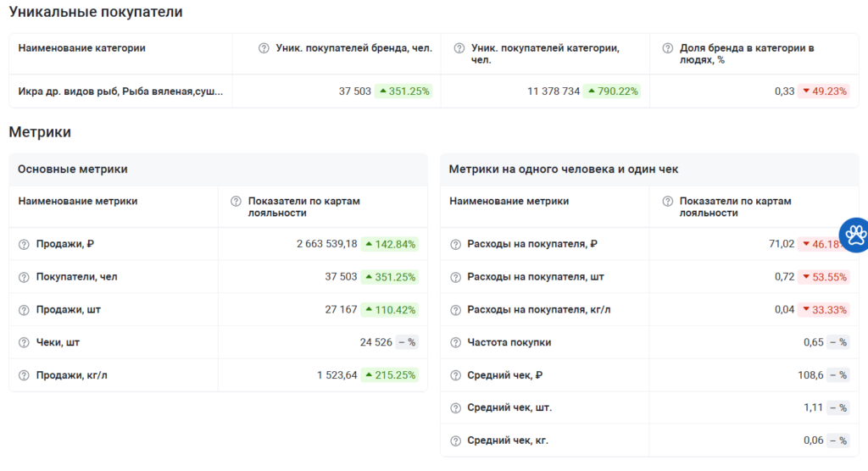
Task: Click help icon beside Средний чек, кг.
Action: (456, 441)
